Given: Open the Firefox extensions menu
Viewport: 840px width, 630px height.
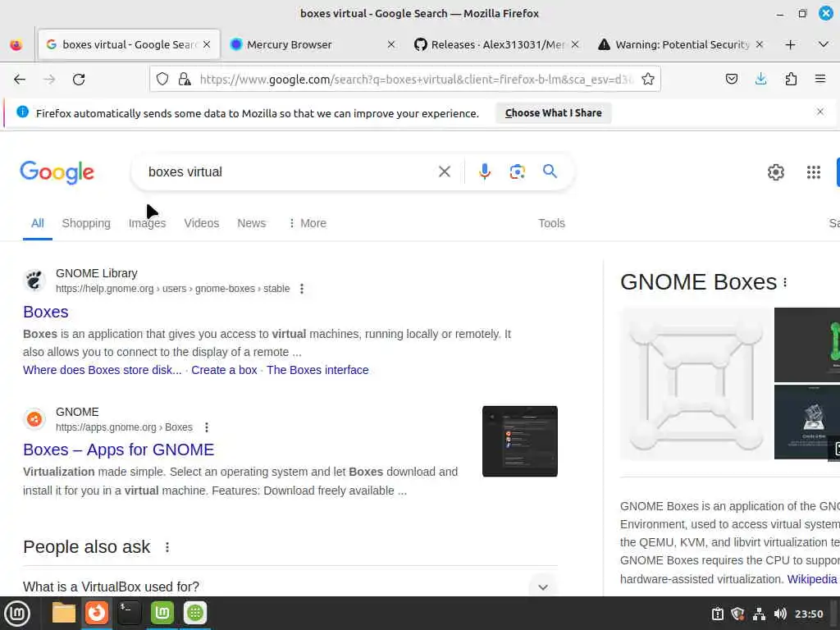Looking at the screenshot, I should pos(791,80).
